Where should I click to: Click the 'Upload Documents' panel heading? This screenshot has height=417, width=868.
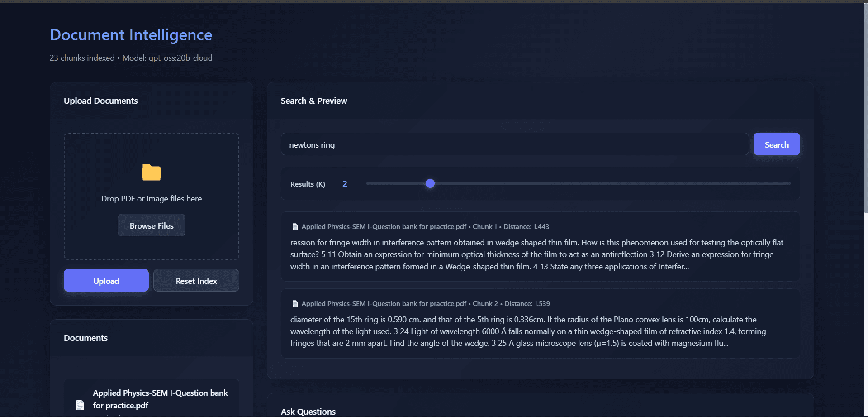point(101,101)
